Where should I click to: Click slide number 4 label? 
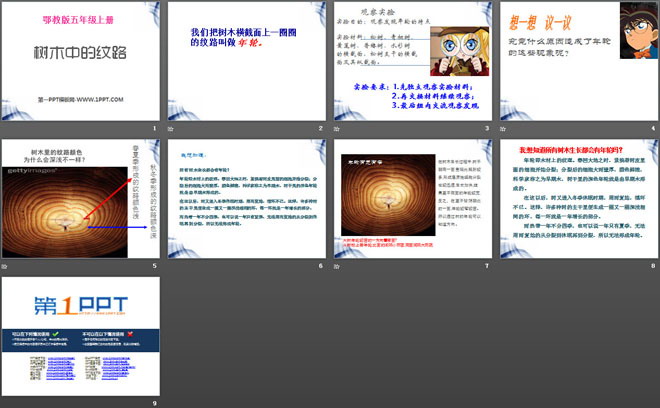point(653,128)
